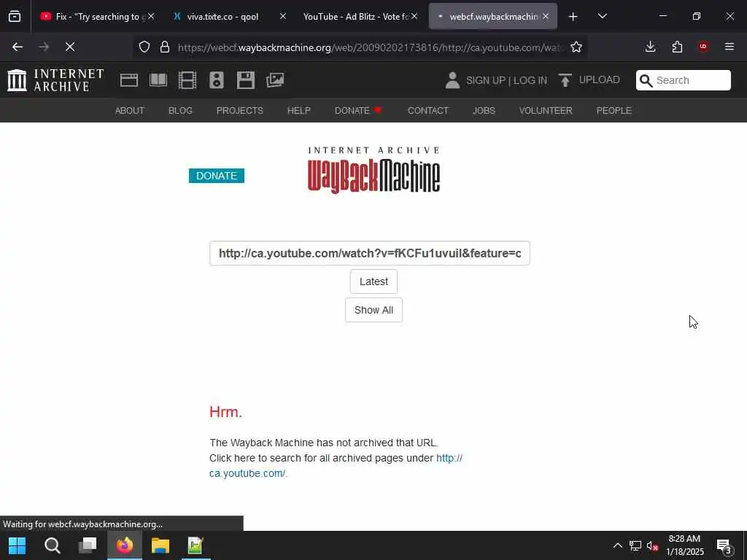
Task: Click the uBlock Origin extension icon
Action: click(703, 47)
